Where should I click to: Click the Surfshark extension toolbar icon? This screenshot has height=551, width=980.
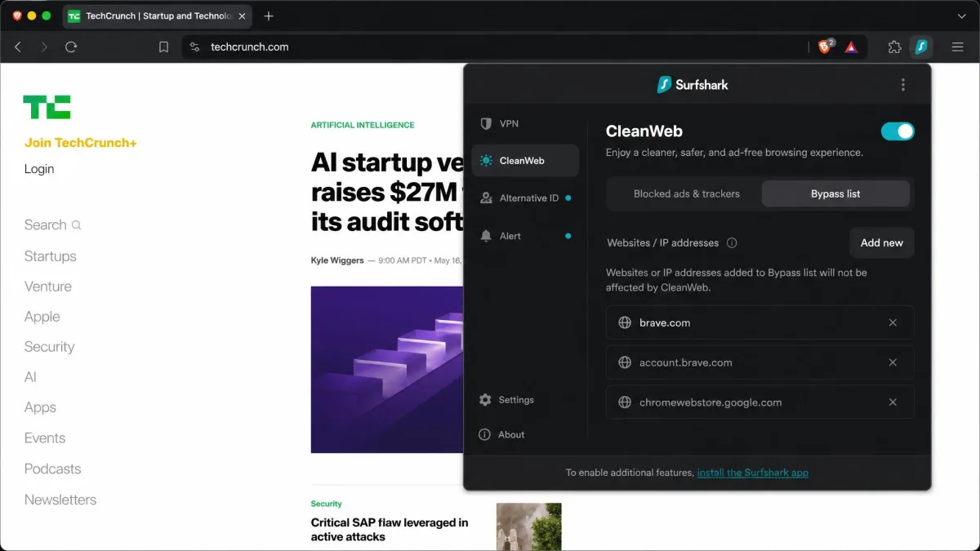point(921,47)
